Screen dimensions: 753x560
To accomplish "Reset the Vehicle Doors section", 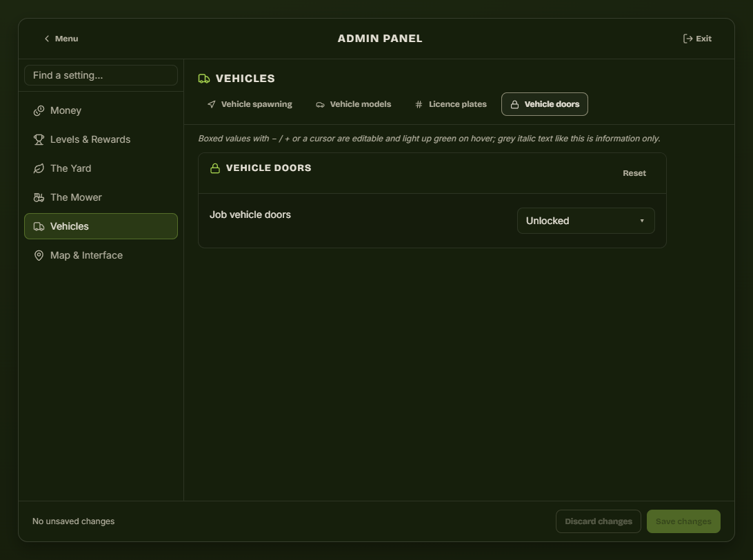I will click(634, 173).
